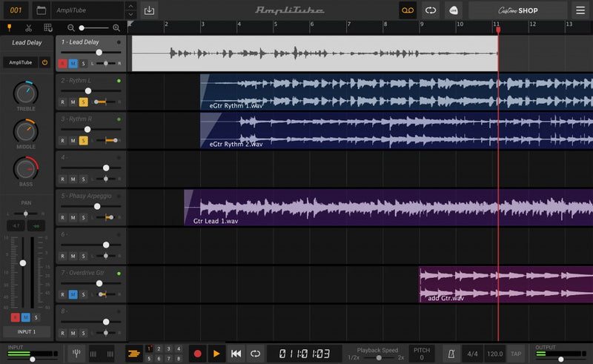
Task: Click the Playback Speed slider
Action: 378,357
